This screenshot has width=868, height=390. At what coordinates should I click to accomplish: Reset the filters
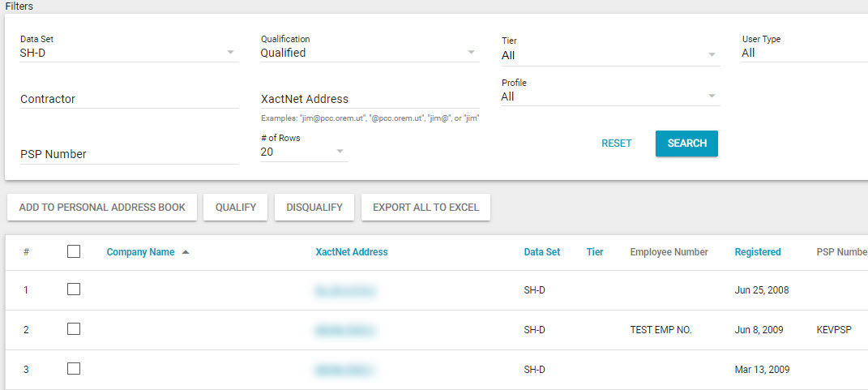616,144
